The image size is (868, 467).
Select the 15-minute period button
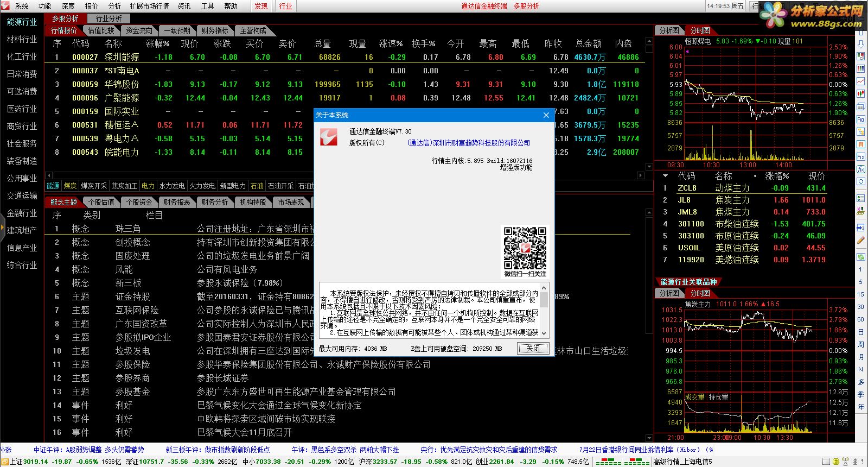pos(860,294)
